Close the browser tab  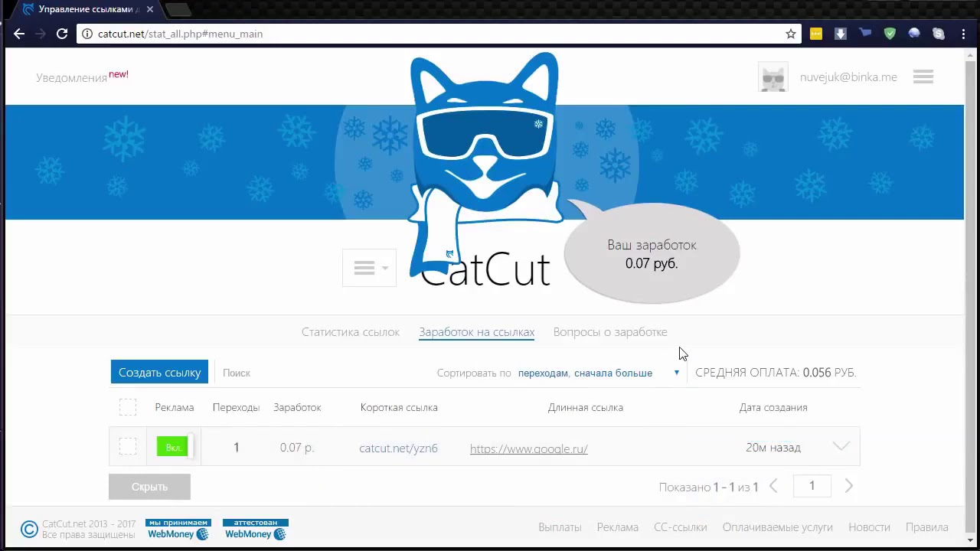(150, 9)
